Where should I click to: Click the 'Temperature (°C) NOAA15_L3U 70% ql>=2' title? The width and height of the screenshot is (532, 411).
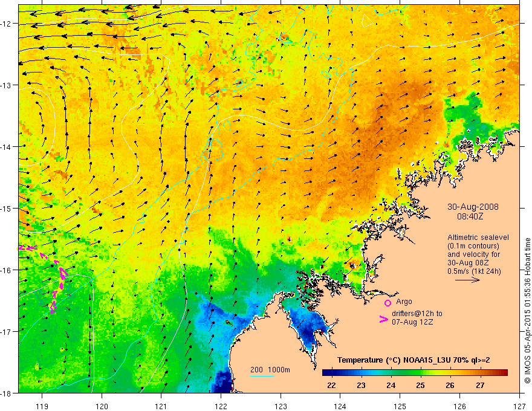tap(414, 360)
